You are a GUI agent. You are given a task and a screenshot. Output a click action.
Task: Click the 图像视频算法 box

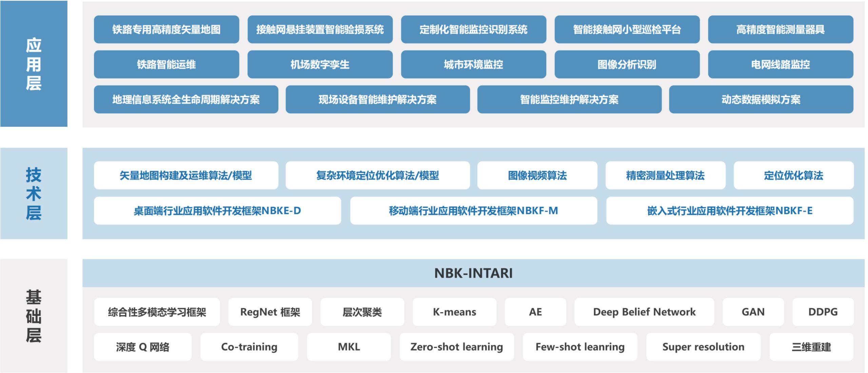537,175
